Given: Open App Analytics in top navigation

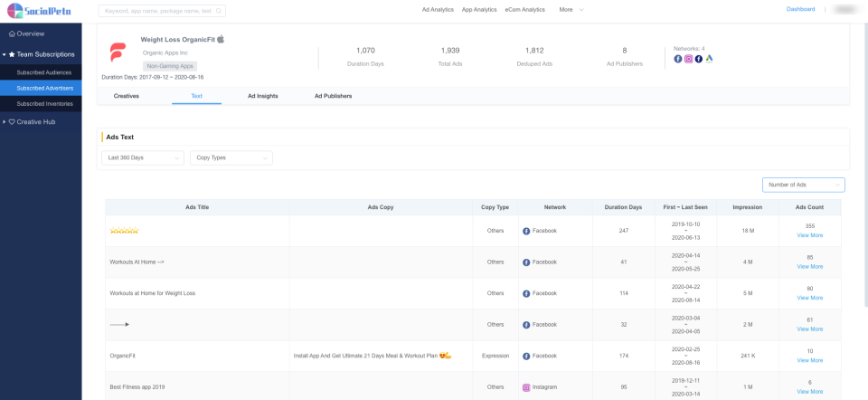Looking at the screenshot, I should click(x=479, y=10).
